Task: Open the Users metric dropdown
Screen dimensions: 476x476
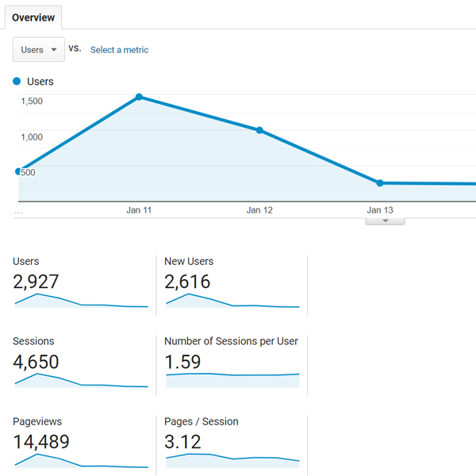Action: click(x=39, y=49)
